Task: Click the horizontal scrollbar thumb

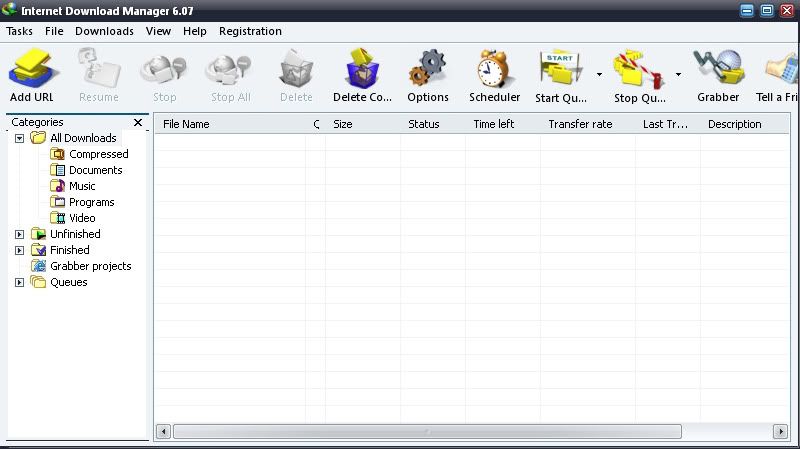Action: pos(428,432)
